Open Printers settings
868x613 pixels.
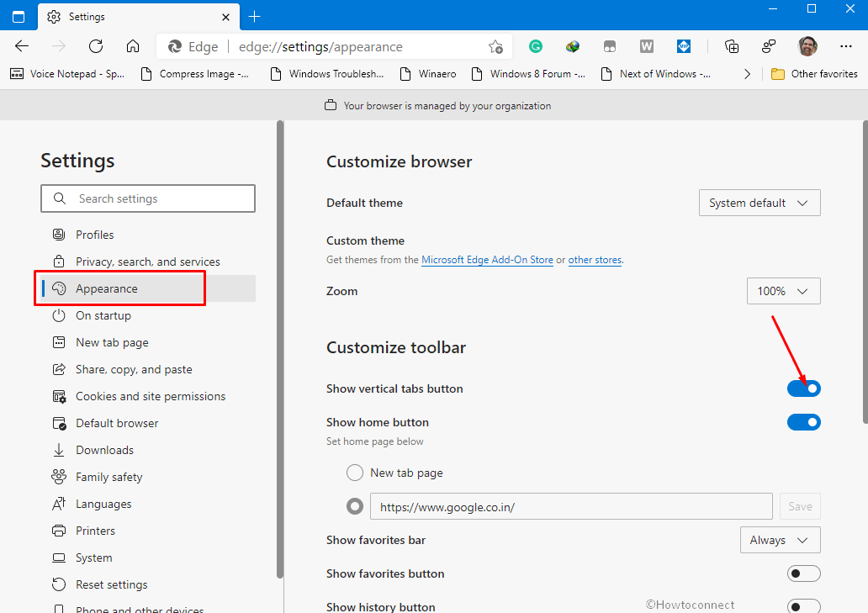[148, 531]
